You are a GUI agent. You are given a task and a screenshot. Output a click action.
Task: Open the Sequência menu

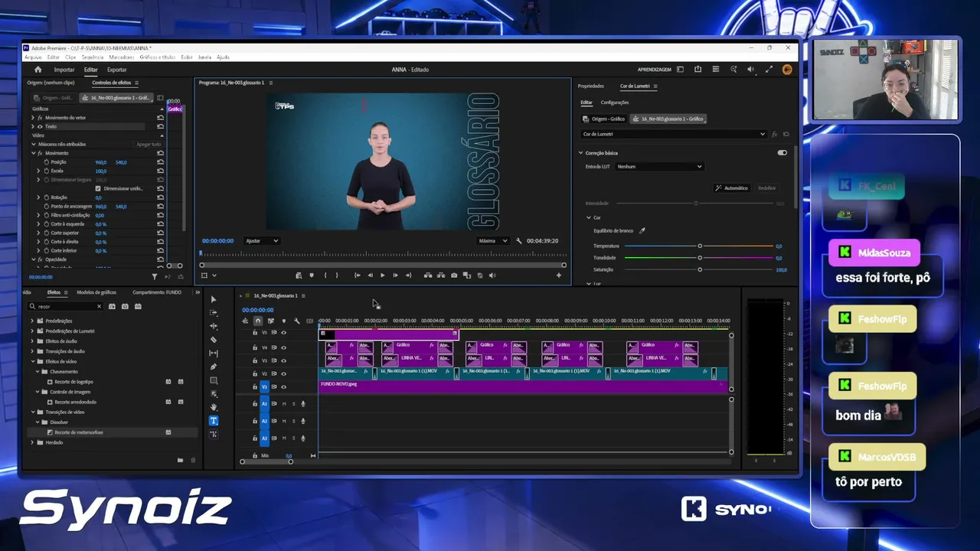pyautogui.click(x=93, y=57)
